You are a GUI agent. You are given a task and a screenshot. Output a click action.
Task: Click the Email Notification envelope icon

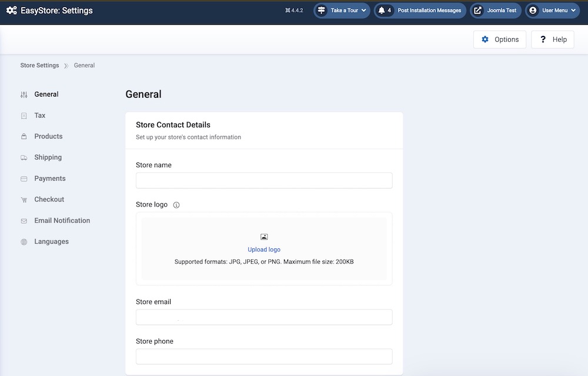pos(24,221)
